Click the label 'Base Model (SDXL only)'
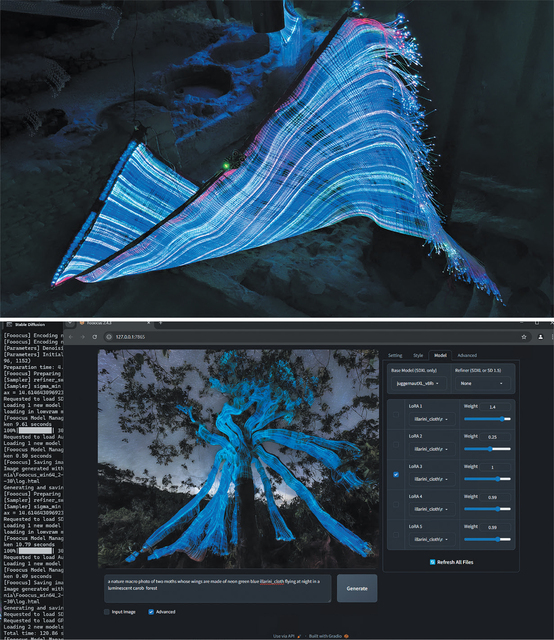This screenshot has width=554, height=640. point(414,370)
